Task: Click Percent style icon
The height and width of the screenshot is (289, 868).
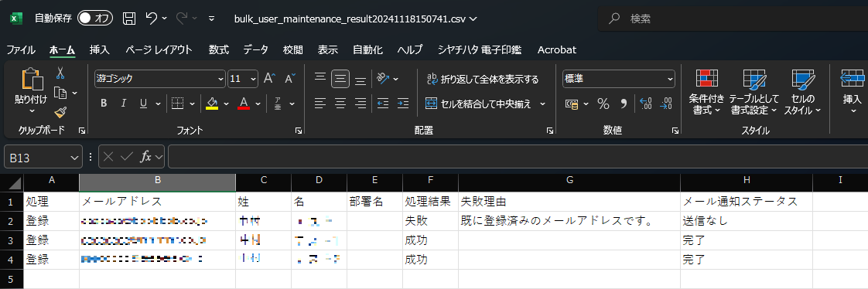Action: (603, 104)
